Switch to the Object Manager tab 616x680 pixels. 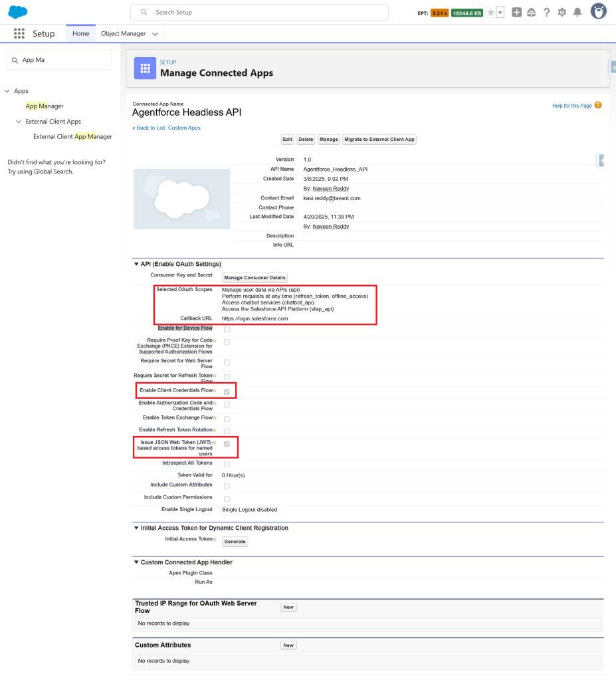coord(123,34)
